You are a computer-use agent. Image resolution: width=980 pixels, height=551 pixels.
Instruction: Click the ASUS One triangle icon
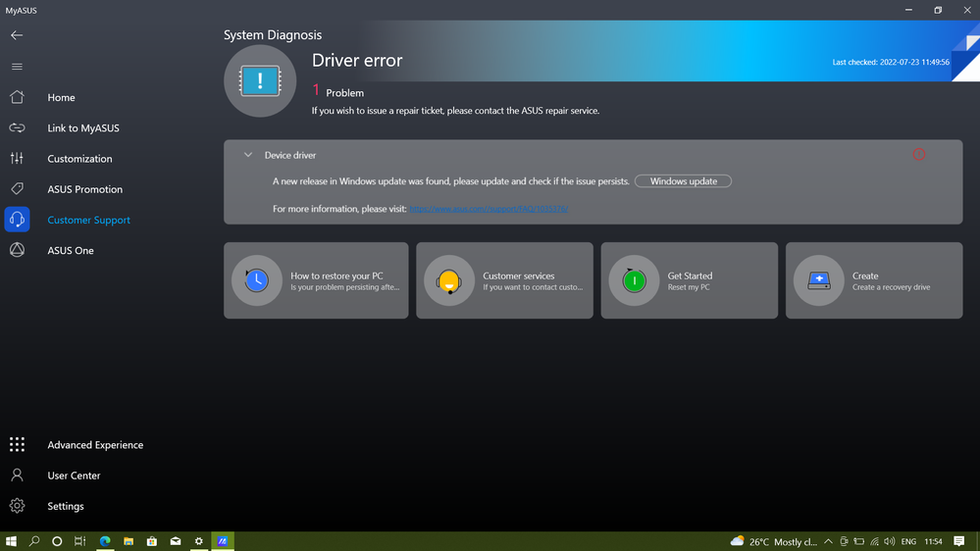pos(17,250)
